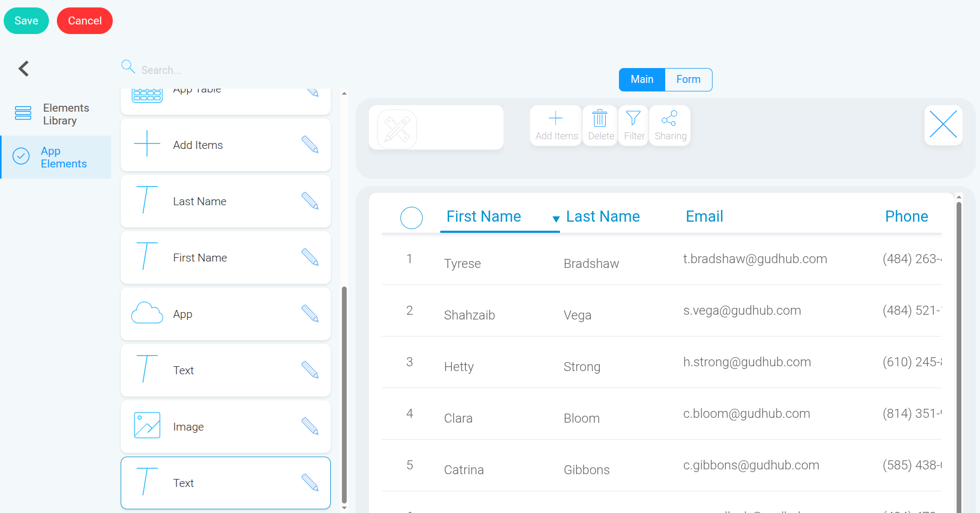Save the changes
The height and width of the screenshot is (513, 980).
(x=26, y=21)
